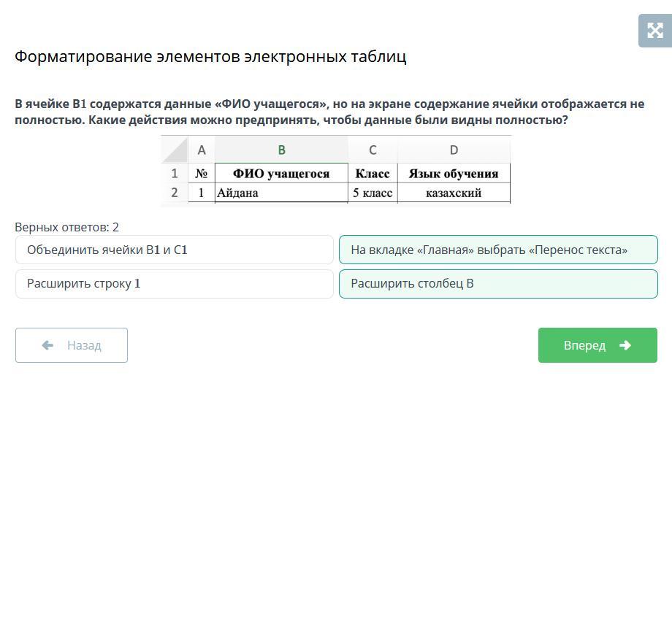Select the cell containing «Айдана»
Image resolution: width=672 pixels, height=635 pixels.
click(281, 193)
